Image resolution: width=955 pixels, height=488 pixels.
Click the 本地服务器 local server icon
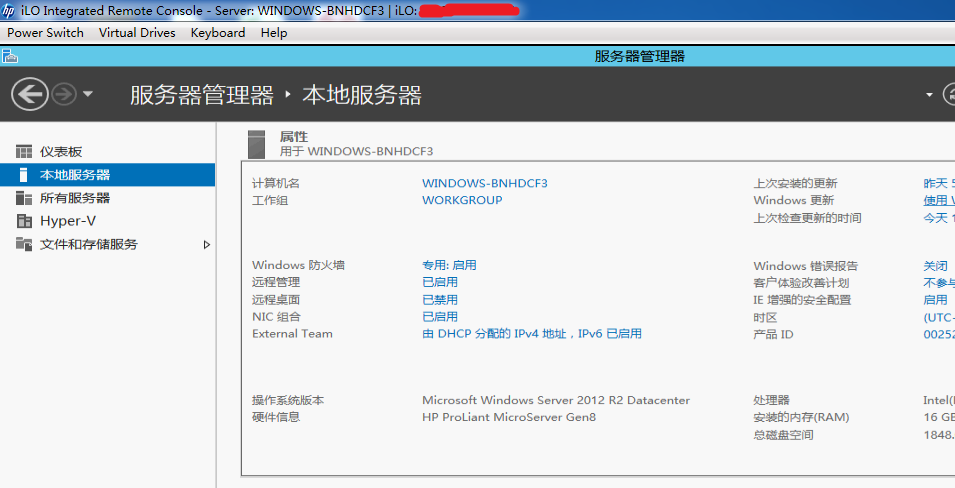pyautogui.click(x=24, y=175)
